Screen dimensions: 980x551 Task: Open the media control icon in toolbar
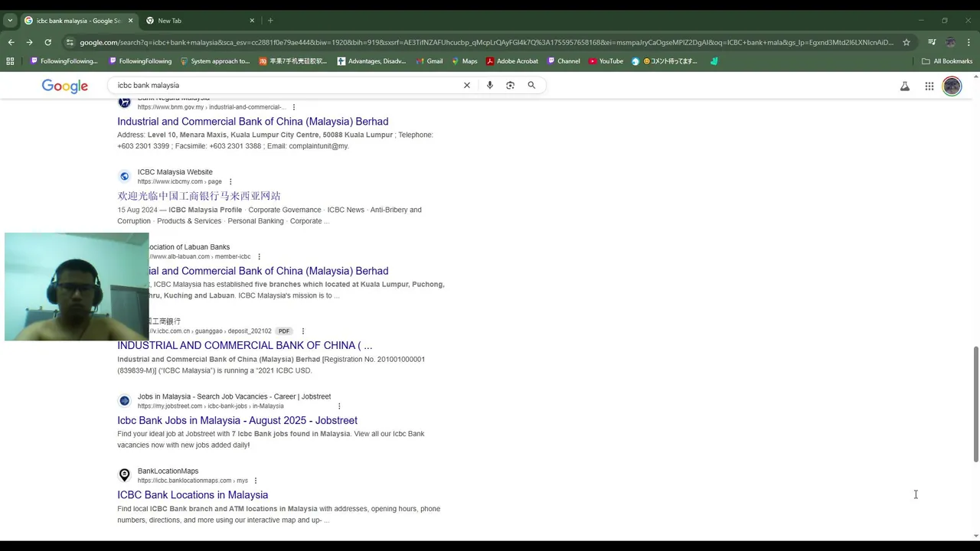point(932,42)
